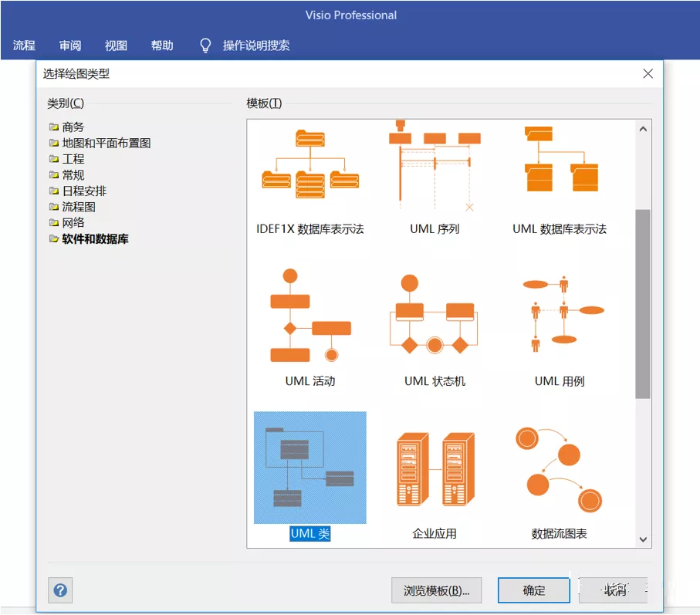Screen dimensions: 700x615
Task: Pick the 企业应用 server template icon
Action: click(436, 468)
